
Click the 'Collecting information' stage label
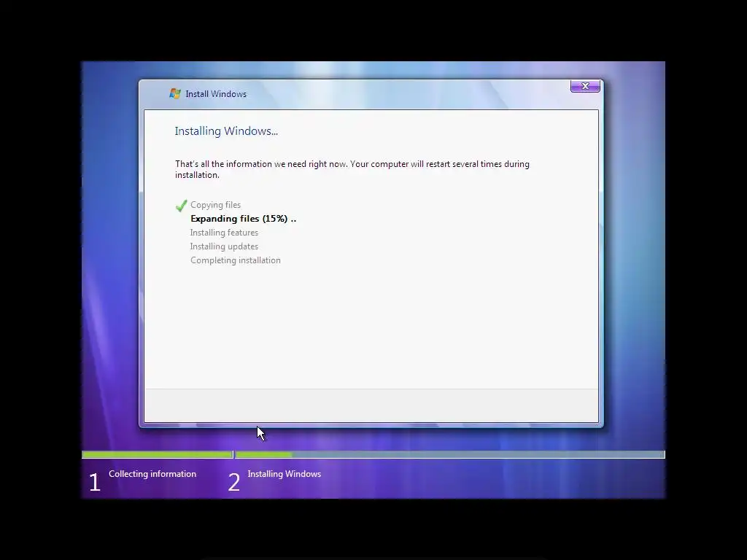coord(152,474)
